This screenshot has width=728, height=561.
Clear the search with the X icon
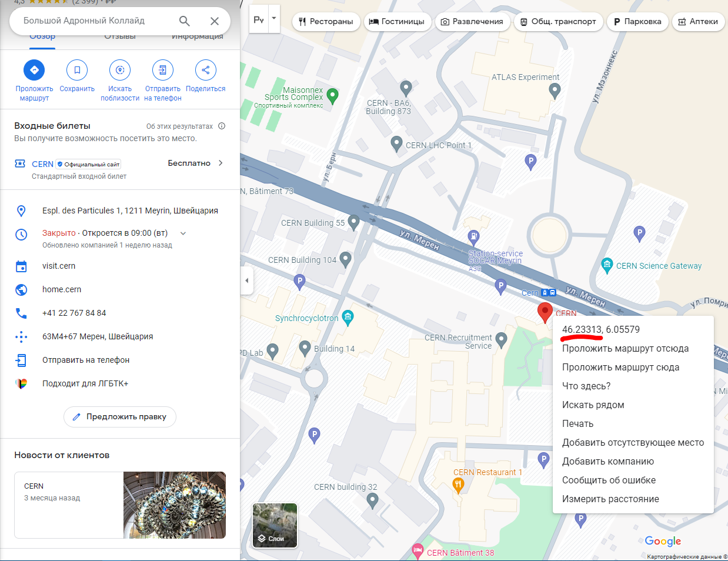tap(215, 21)
